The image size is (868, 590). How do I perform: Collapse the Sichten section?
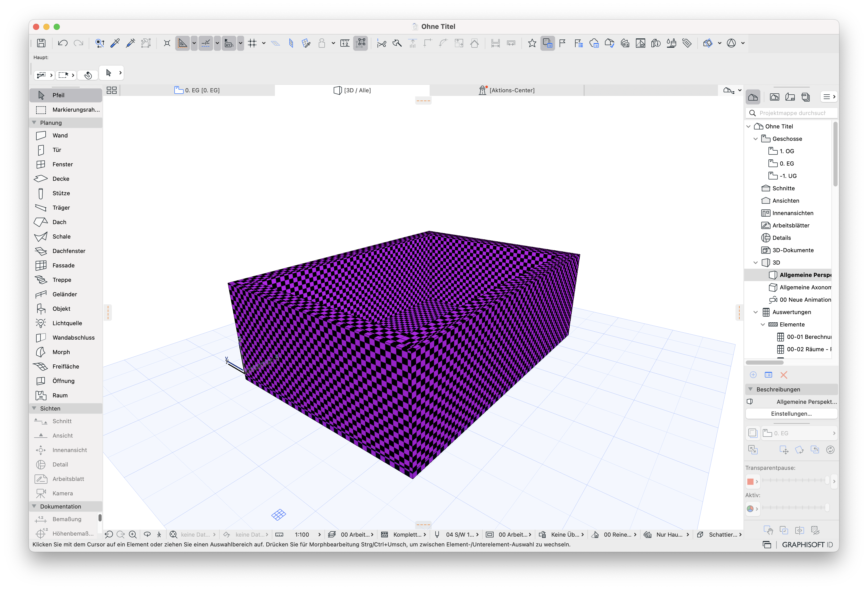click(34, 408)
